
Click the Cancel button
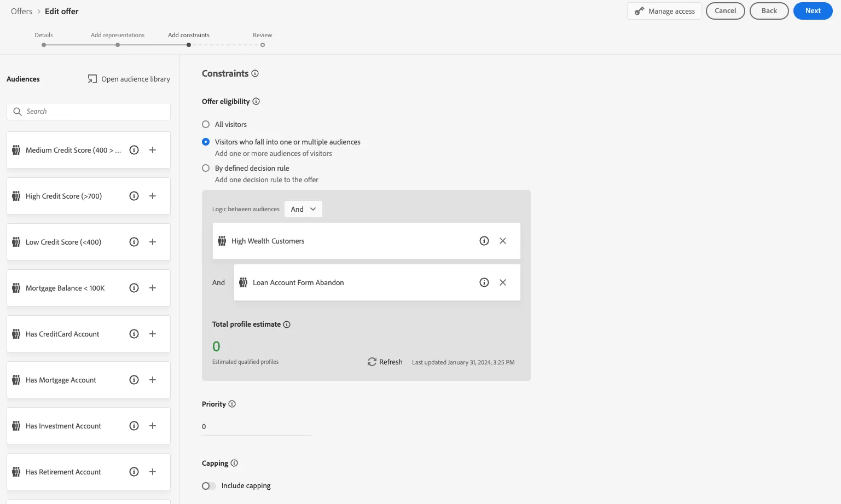[726, 11]
